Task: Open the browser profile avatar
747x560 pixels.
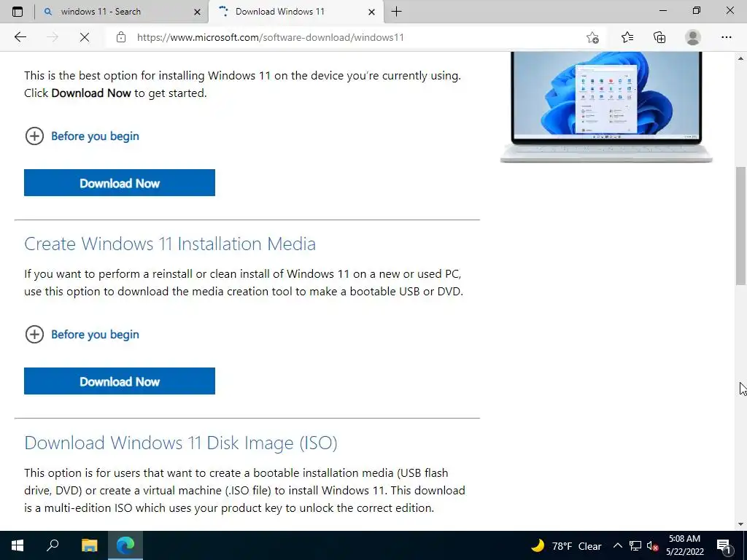Action: 693,37
